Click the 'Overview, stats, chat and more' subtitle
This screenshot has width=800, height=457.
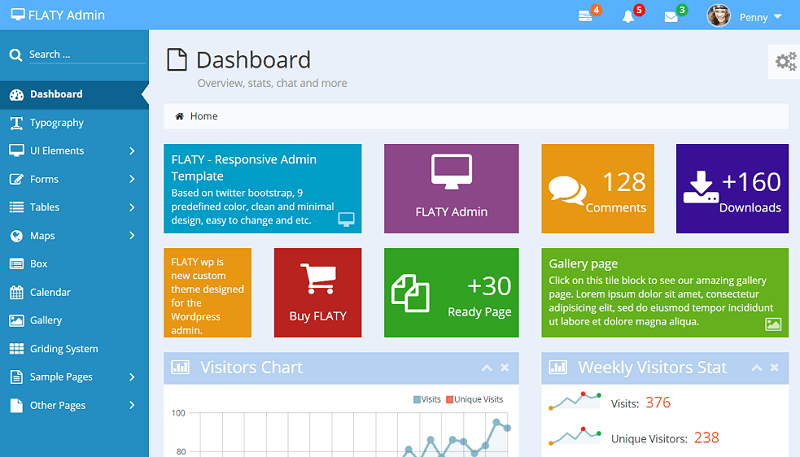click(272, 83)
